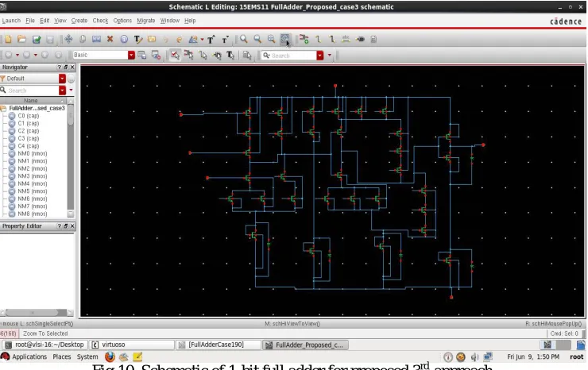The width and height of the screenshot is (588, 370).
Task: Open the Basic workspace dropdown
Action: coord(131,55)
